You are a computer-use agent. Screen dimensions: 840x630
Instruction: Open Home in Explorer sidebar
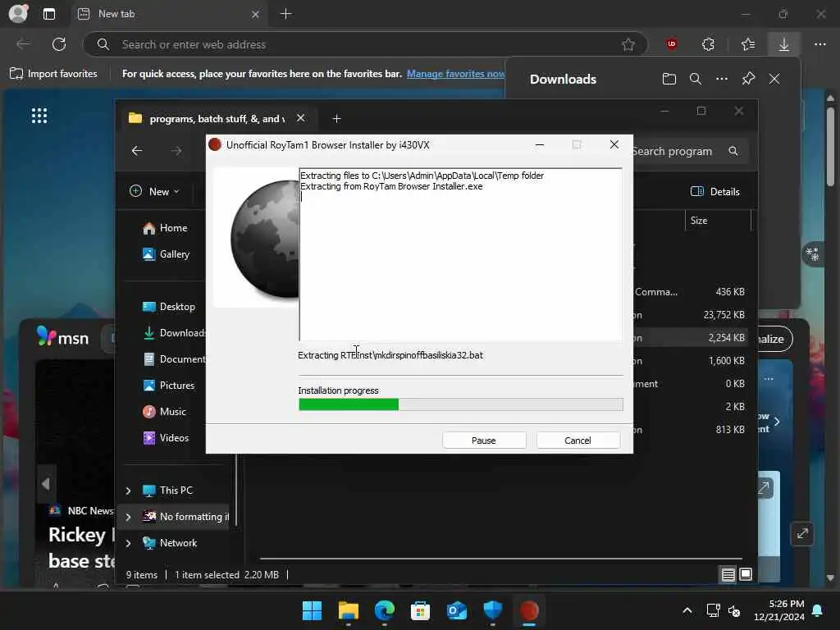[x=165, y=228]
